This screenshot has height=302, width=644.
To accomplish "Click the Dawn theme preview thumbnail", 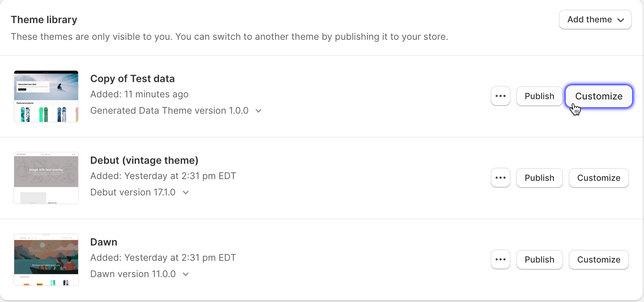I will (46, 259).
